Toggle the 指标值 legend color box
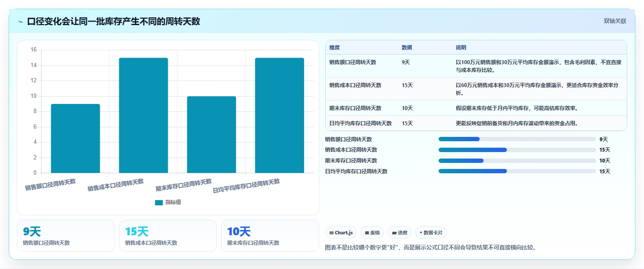This screenshot has width=644, height=269. pos(159,202)
